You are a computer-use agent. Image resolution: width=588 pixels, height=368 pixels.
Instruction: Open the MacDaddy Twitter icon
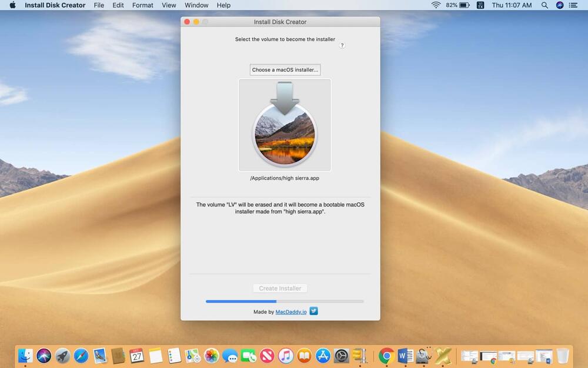(314, 311)
